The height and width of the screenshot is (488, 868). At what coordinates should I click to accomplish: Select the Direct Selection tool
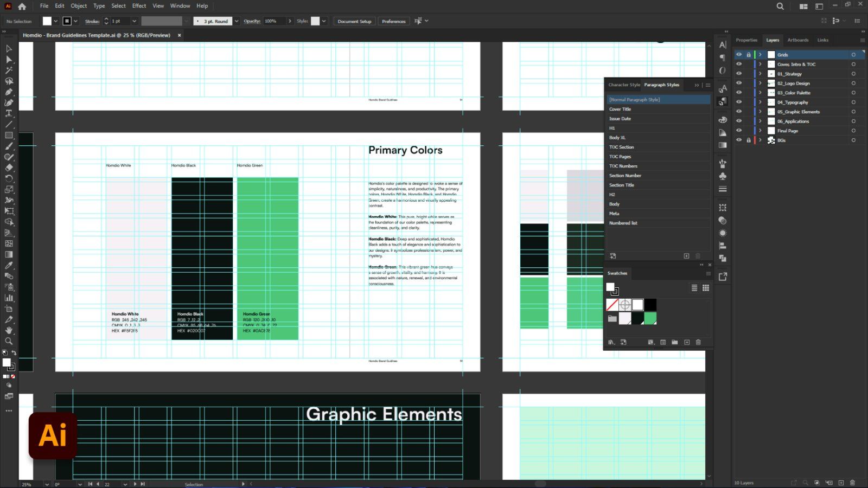pos(9,60)
